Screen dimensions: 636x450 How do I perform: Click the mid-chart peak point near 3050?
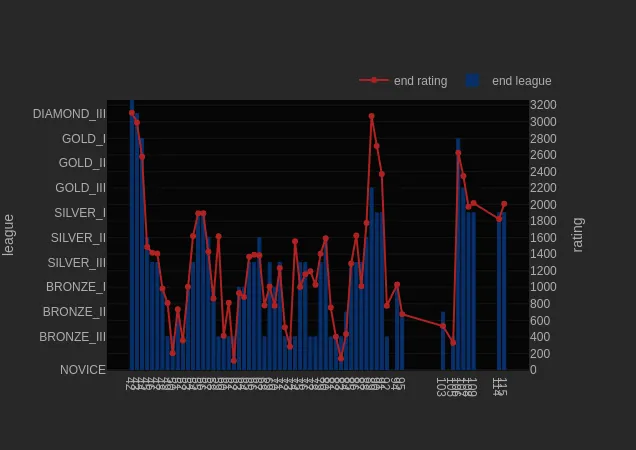(372, 116)
